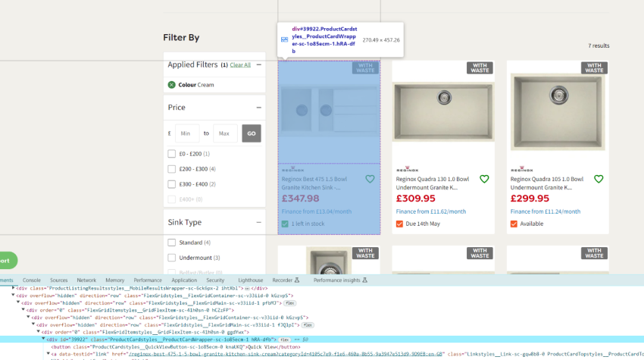Screen dimensions: 644x360
Task: Click the £309.95 price text
Action: point(416,199)
